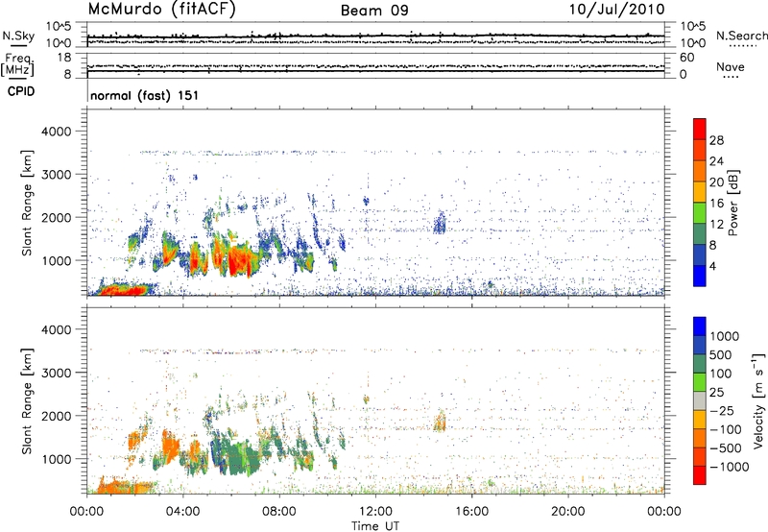
Task: Click the Time UT axis title
Action: tap(375, 526)
